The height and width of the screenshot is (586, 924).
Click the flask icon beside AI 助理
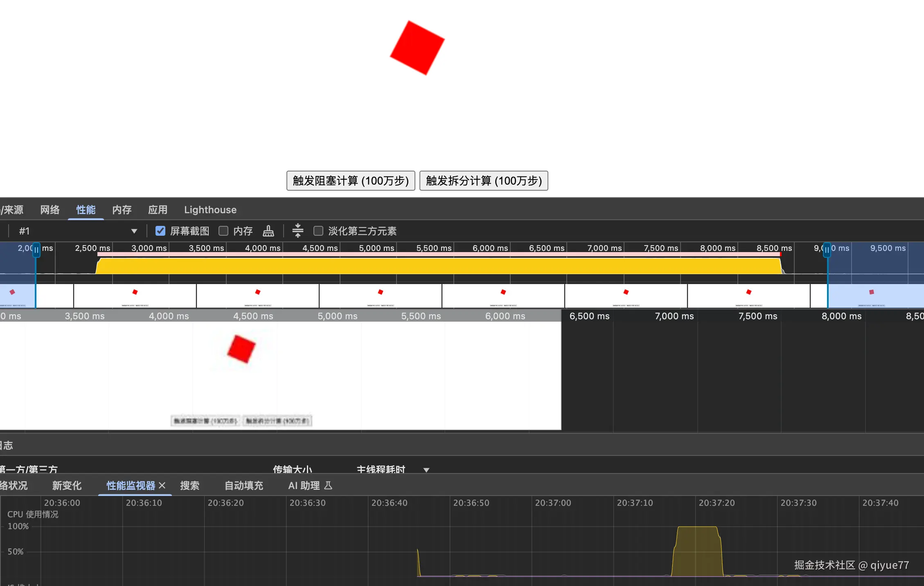(x=328, y=485)
